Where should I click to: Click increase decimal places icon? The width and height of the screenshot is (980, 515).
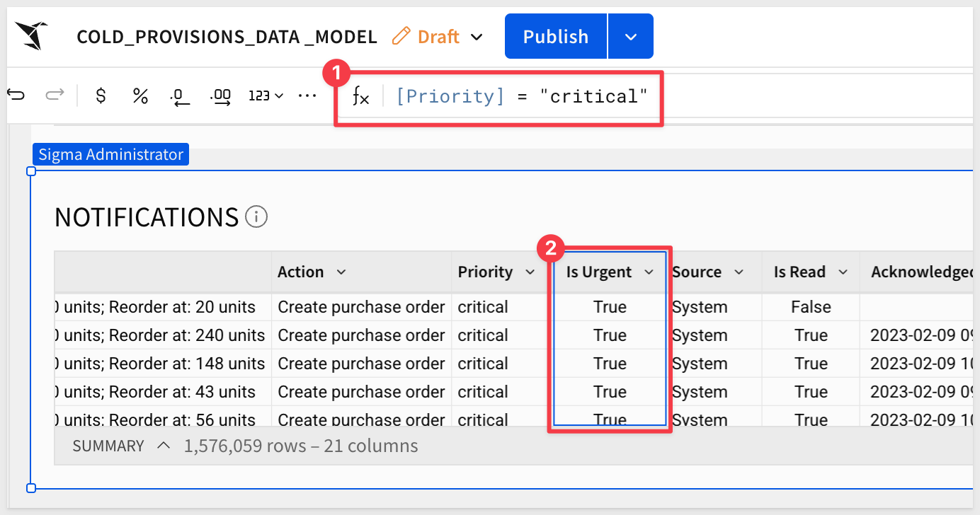point(221,96)
